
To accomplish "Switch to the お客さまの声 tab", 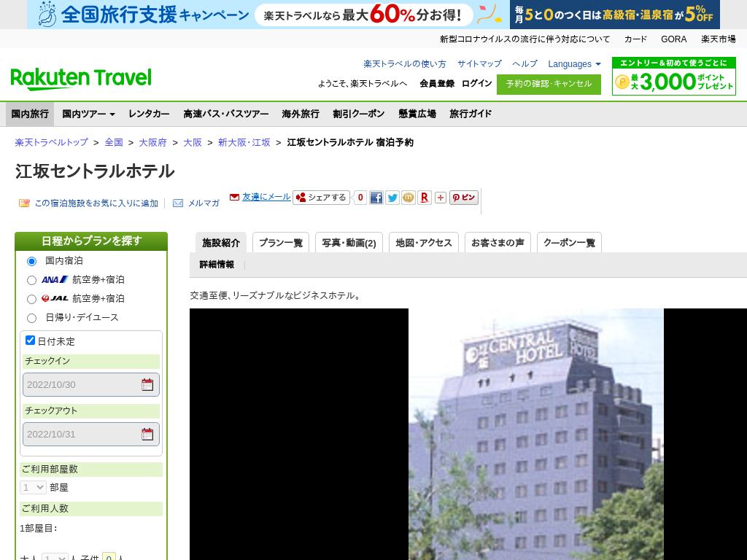I will [498, 243].
